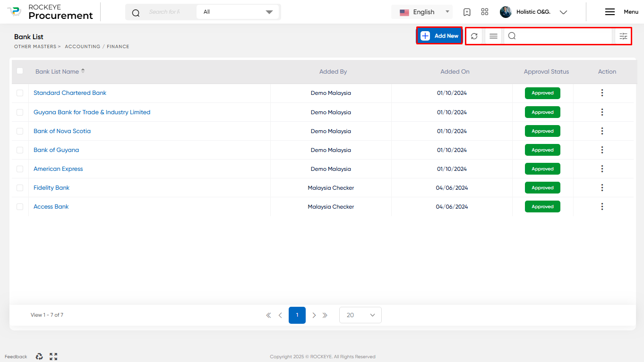Screen dimensions: 644x362
Task: Click the recycle icon in footer
Action: 40,357
